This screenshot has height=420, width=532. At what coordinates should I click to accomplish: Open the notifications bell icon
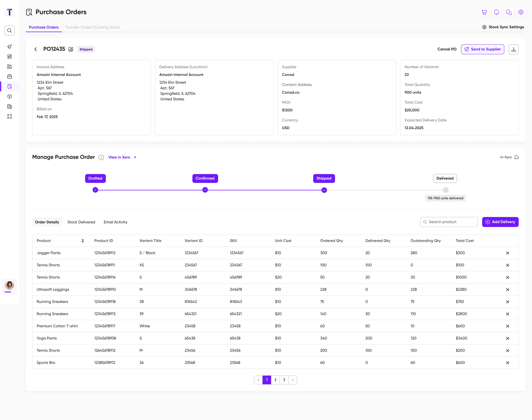click(497, 12)
